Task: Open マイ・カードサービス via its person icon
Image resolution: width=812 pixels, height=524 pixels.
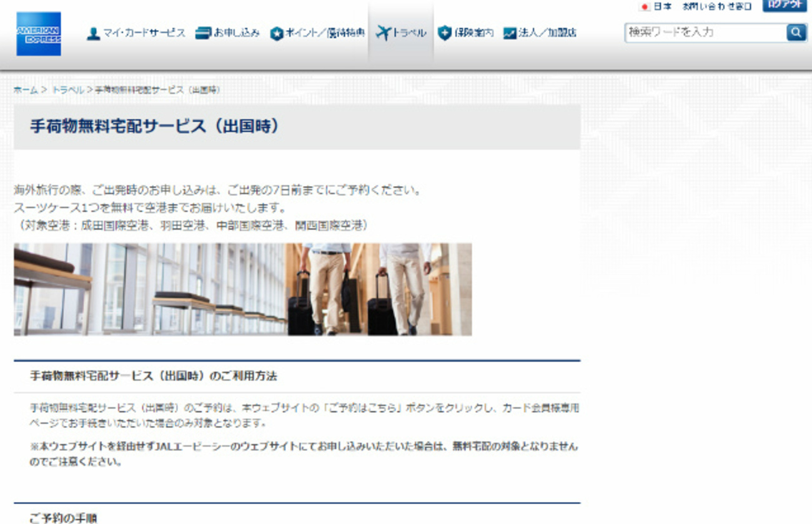Action: pyautogui.click(x=94, y=34)
